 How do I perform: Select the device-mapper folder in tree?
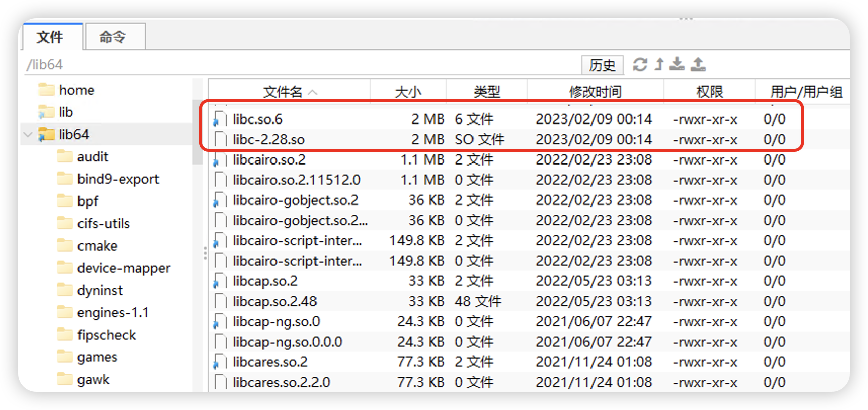click(124, 268)
